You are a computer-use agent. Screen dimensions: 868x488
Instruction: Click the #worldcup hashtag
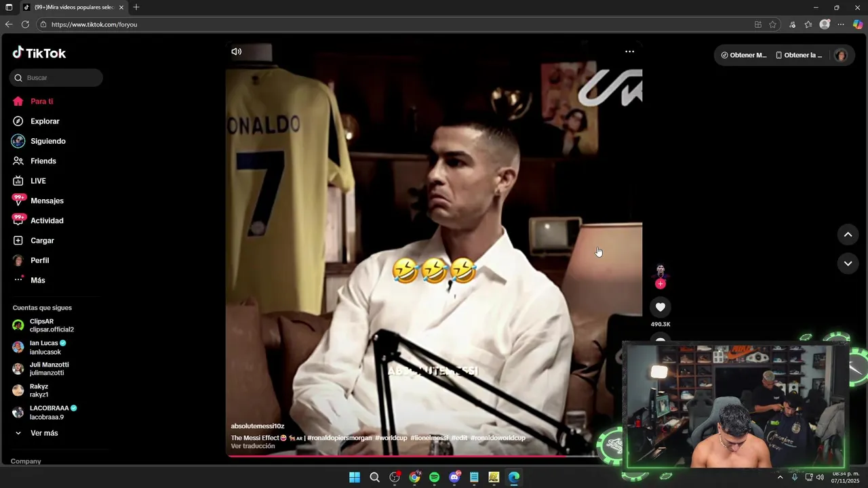coord(391,438)
